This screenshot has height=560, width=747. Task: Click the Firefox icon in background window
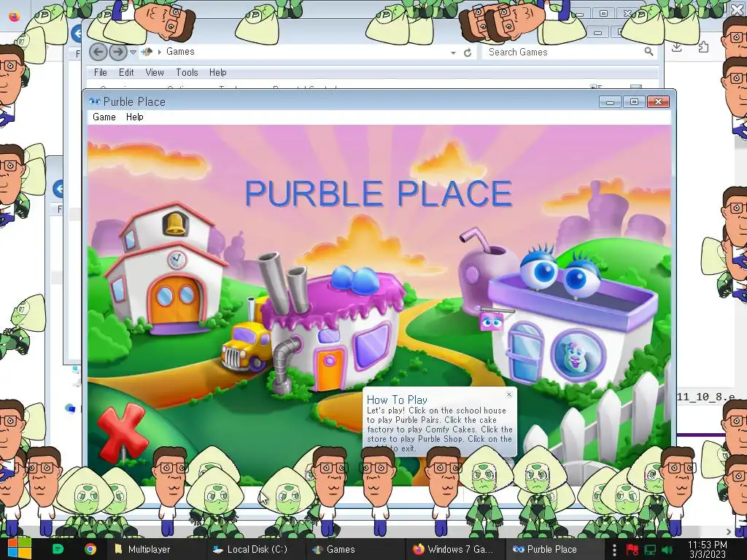coord(15,16)
